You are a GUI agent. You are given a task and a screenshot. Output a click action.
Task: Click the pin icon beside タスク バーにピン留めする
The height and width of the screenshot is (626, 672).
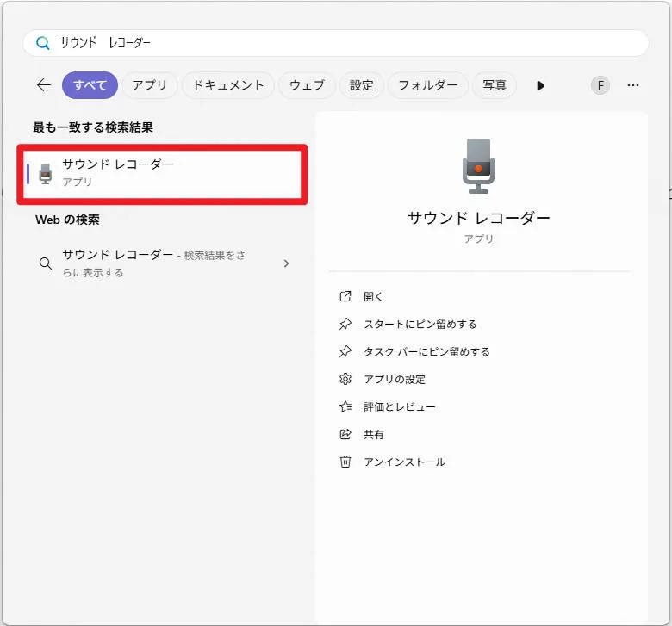coord(345,351)
